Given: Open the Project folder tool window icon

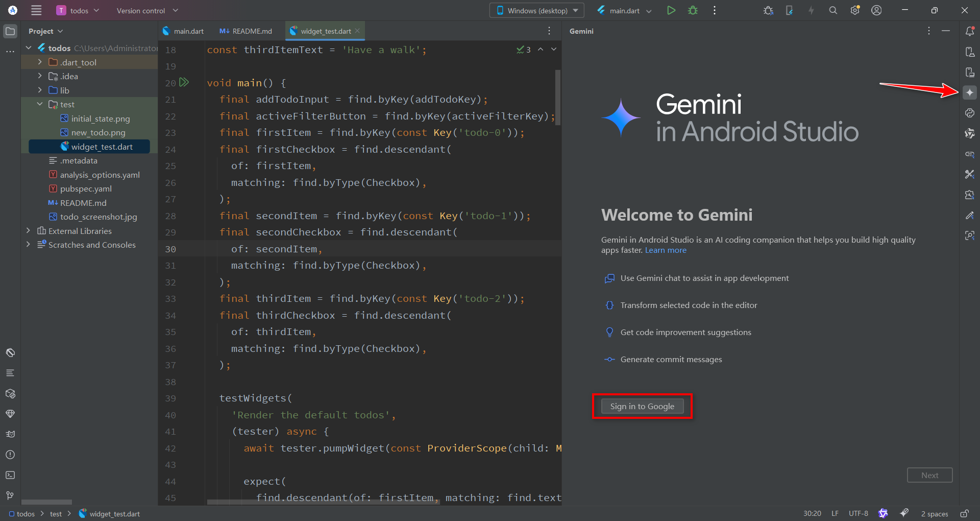Looking at the screenshot, I should (x=10, y=31).
